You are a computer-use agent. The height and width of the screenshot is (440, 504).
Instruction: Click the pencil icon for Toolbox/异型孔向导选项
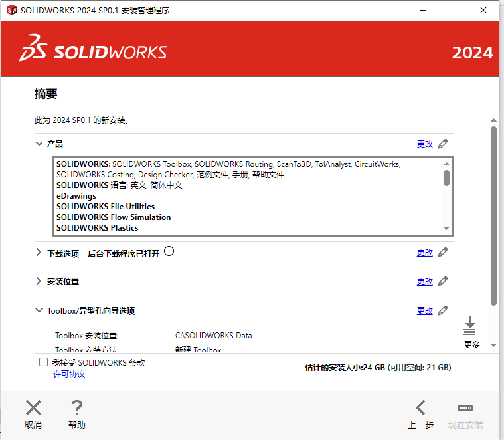coord(443,310)
